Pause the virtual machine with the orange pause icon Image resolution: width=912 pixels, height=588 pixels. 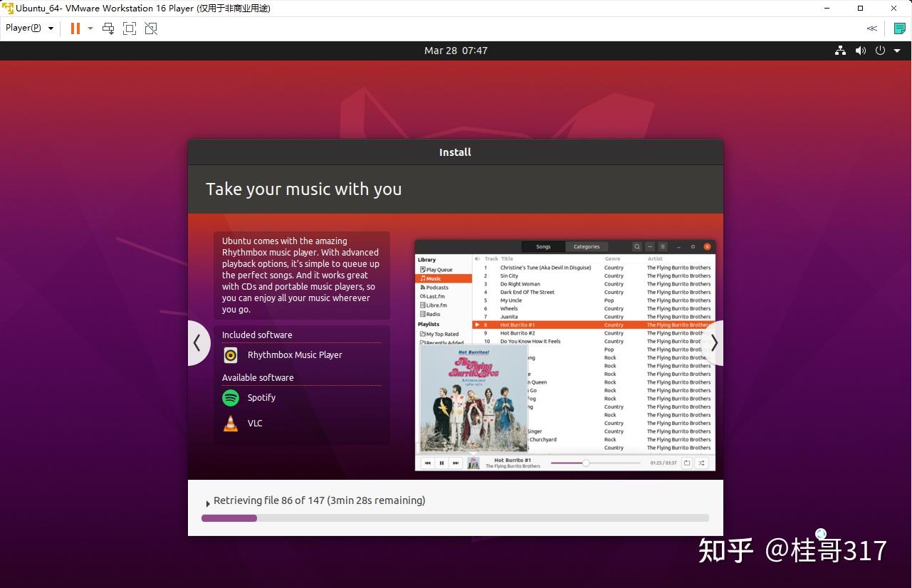pyautogui.click(x=75, y=28)
